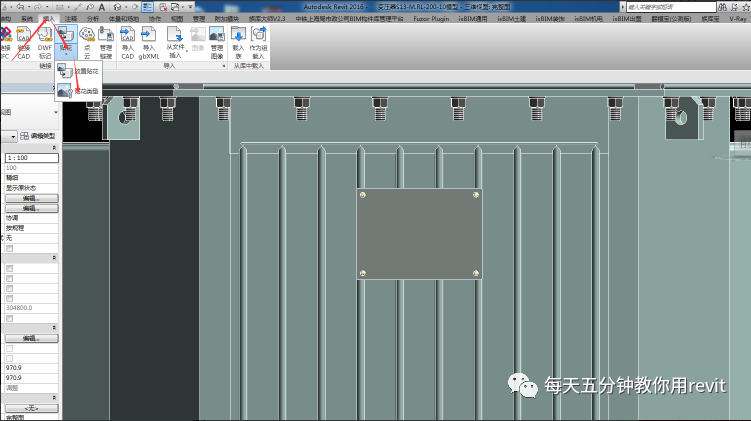This screenshot has width=751, height=421.
Task: Choose Decal Types from dropdown menu
Action: tap(78, 91)
